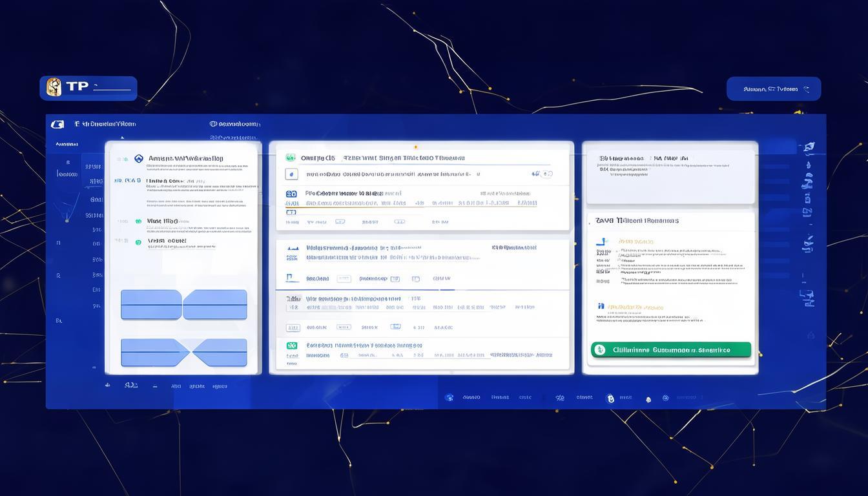Click the green badge icon in bottom middle row

291,346
